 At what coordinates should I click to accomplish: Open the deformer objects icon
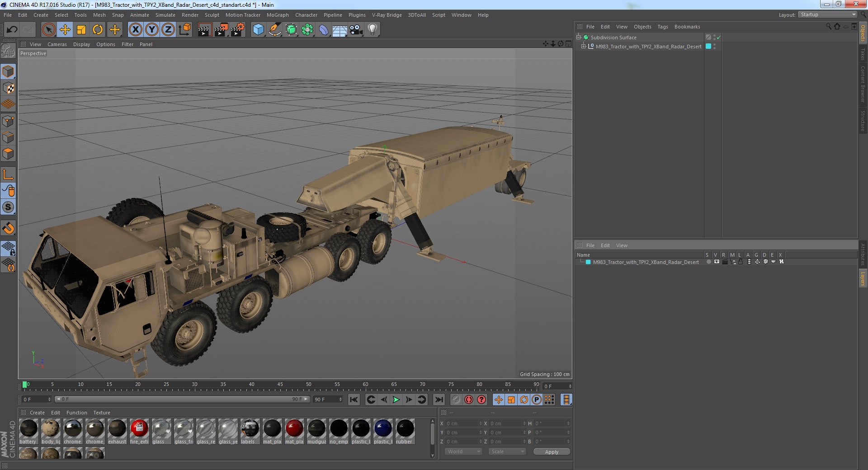(324, 30)
